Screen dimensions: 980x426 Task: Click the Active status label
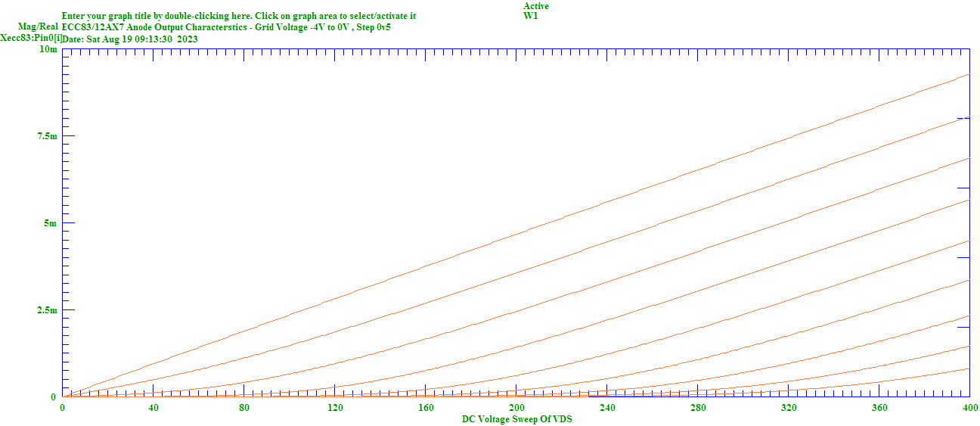536,6
